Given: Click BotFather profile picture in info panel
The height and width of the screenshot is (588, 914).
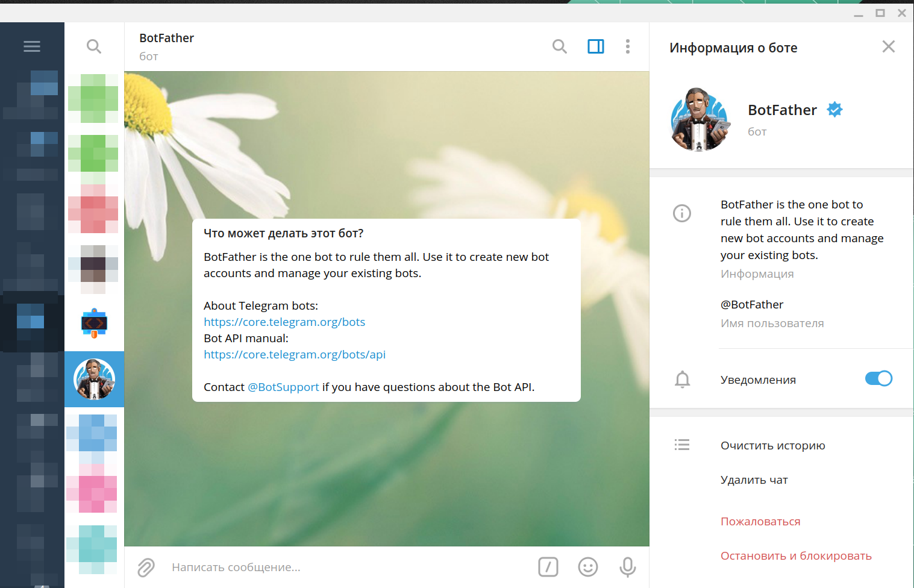Looking at the screenshot, I should [700, 119].
